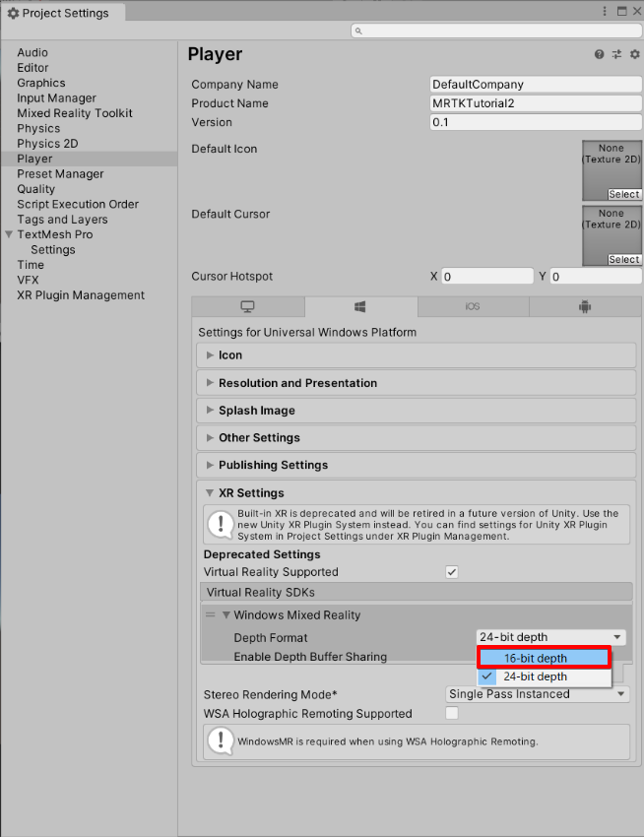
Task: Click Cursor Hotspot Y field
Action: 596,277
